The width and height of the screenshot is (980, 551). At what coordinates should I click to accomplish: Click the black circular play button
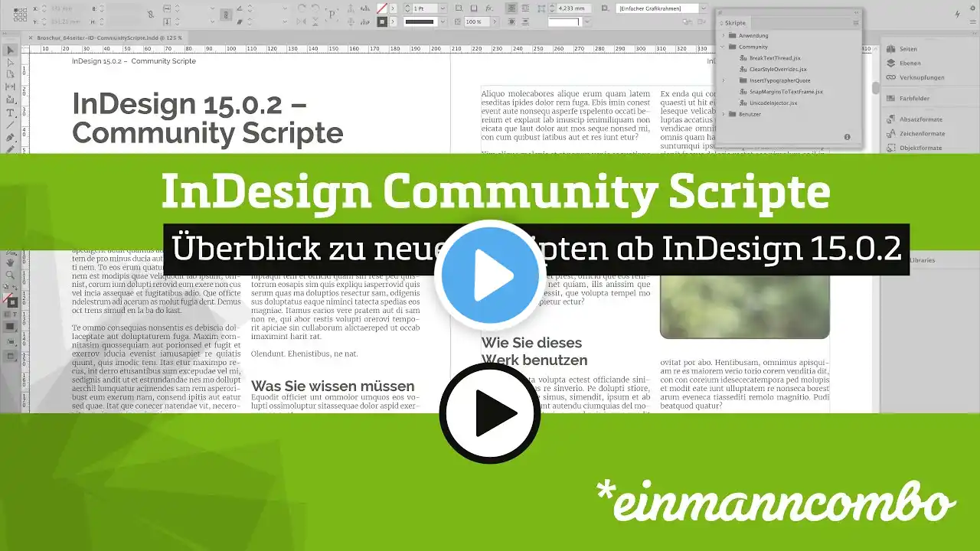[490, 413]
